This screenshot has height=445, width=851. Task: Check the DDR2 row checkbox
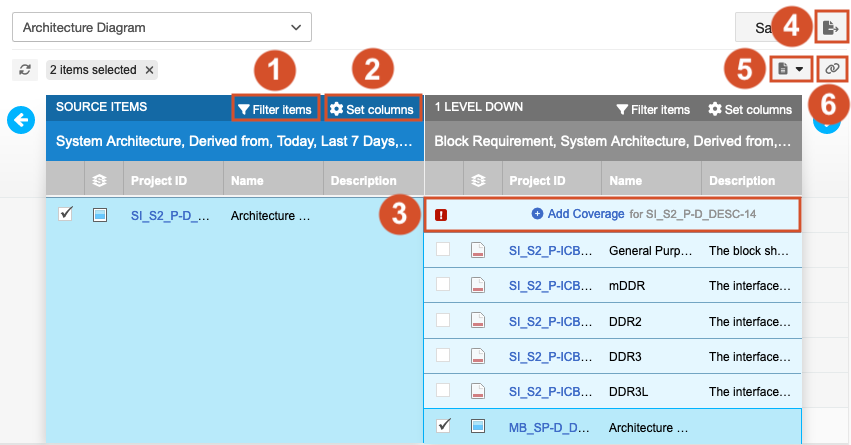pyautogui.click(x=443, y=320)
